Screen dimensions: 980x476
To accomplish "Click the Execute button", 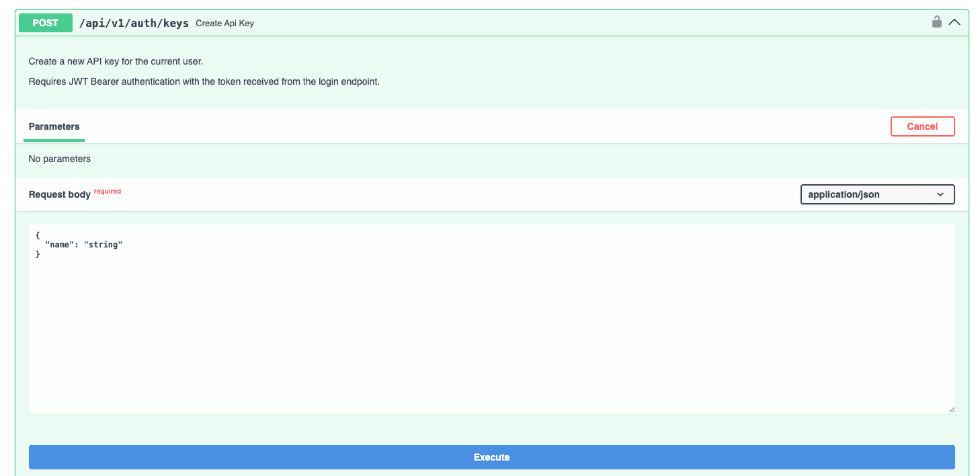I will pos(491,457).
